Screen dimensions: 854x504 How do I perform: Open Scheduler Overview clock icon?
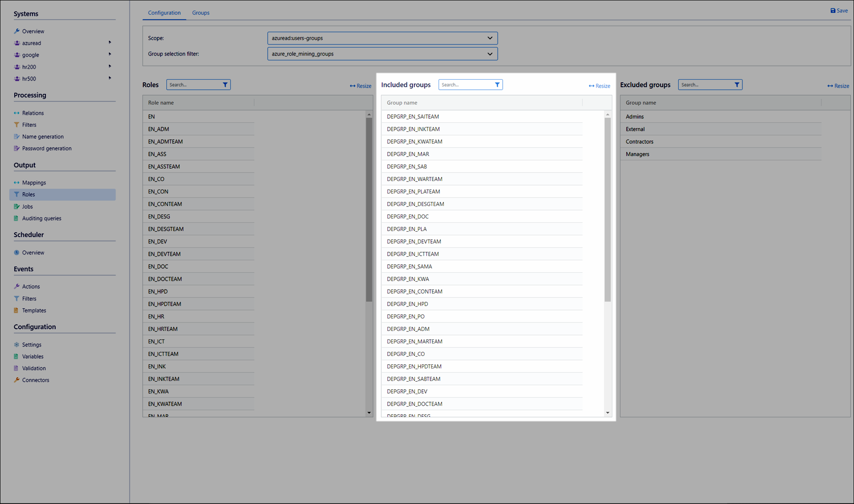pos(17,253)
